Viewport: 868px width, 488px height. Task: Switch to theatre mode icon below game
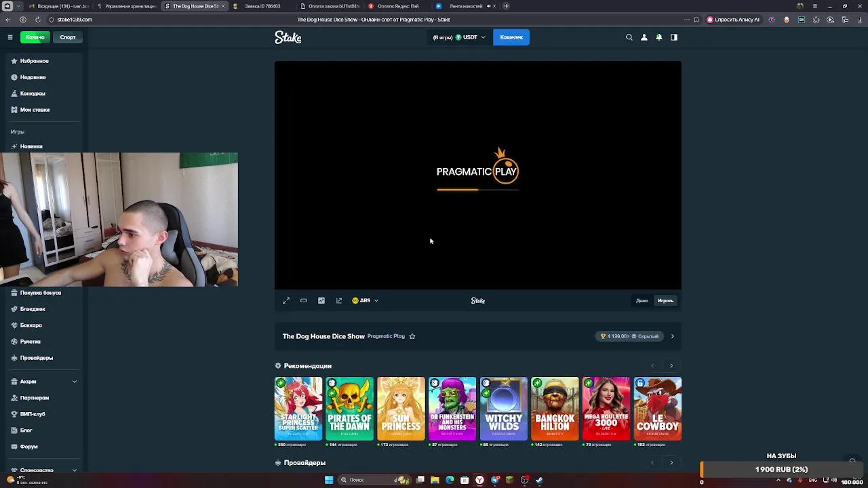tap(304, 300)
